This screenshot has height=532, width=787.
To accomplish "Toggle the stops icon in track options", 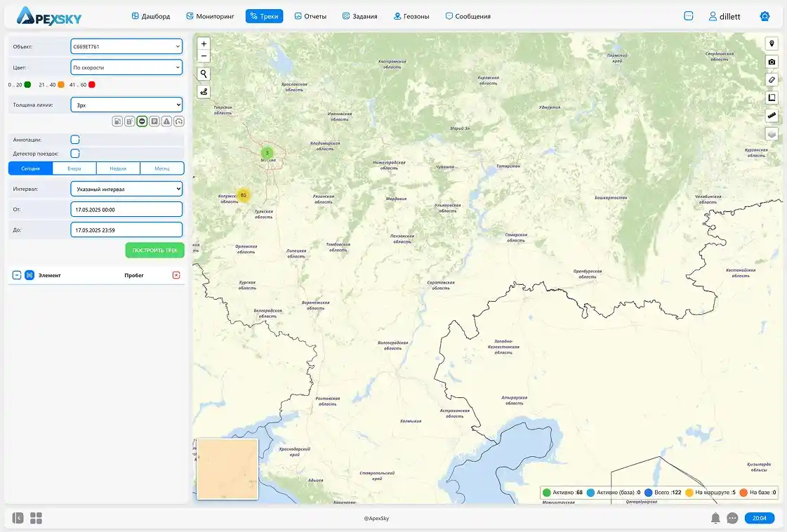I will (142, 121).
